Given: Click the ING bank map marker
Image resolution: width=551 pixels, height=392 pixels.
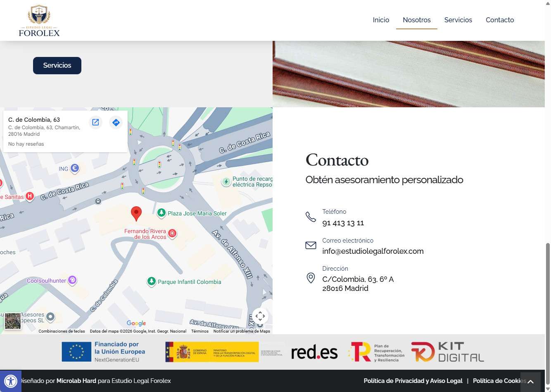Looking at the screenshot, I should [74, 168].
